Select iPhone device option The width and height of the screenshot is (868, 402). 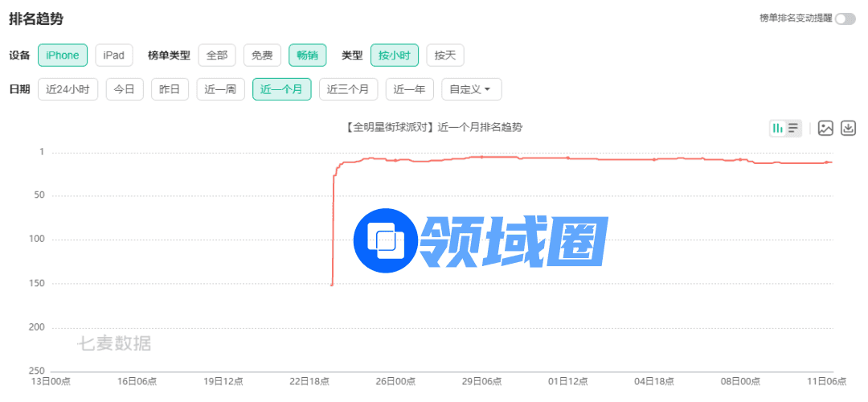coord(62,55)
